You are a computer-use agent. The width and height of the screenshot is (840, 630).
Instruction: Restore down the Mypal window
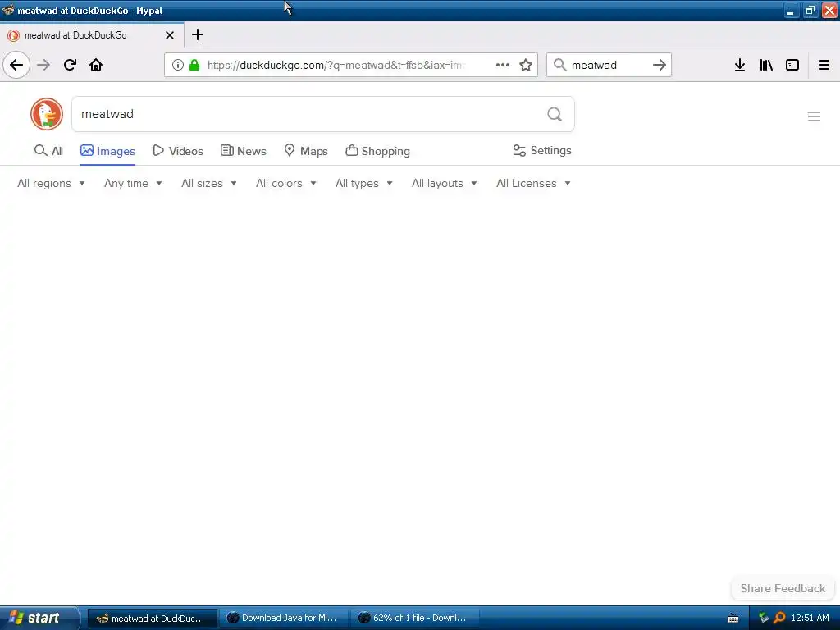pyautogui.click(x=810, y=10)
